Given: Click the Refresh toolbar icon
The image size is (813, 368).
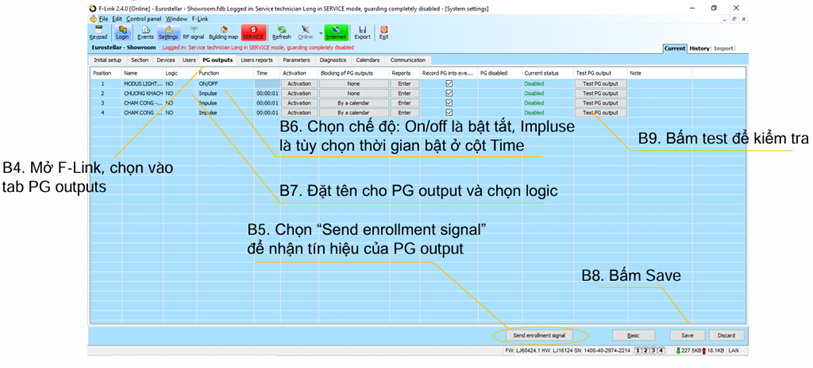Looking at the screenshot, I should pyautogui.click(x=282, y=33).
